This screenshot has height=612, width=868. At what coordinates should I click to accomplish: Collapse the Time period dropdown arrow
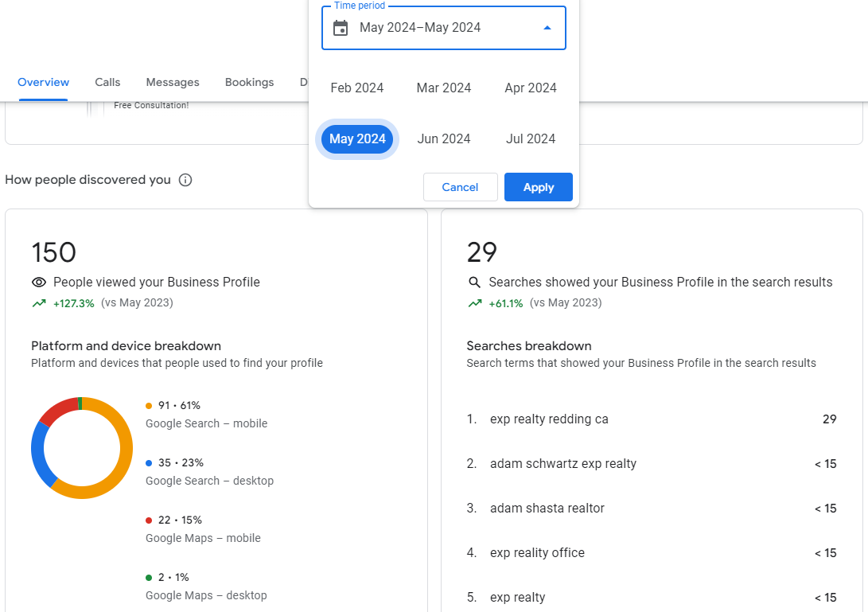point(547,28)
